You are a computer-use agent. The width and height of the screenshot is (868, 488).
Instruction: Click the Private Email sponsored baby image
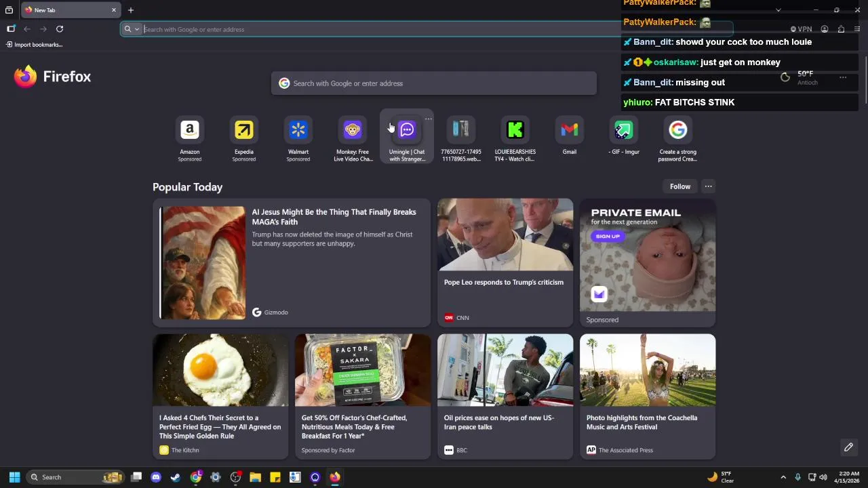(648, 255)
